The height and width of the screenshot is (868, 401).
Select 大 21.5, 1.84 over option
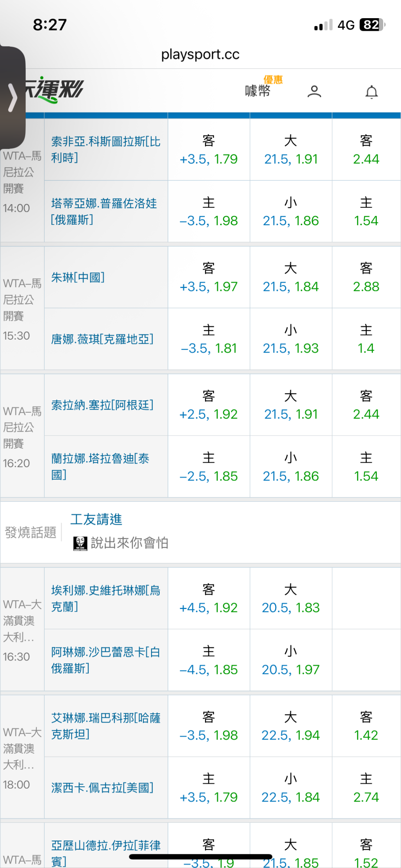[x=291, y=278]
